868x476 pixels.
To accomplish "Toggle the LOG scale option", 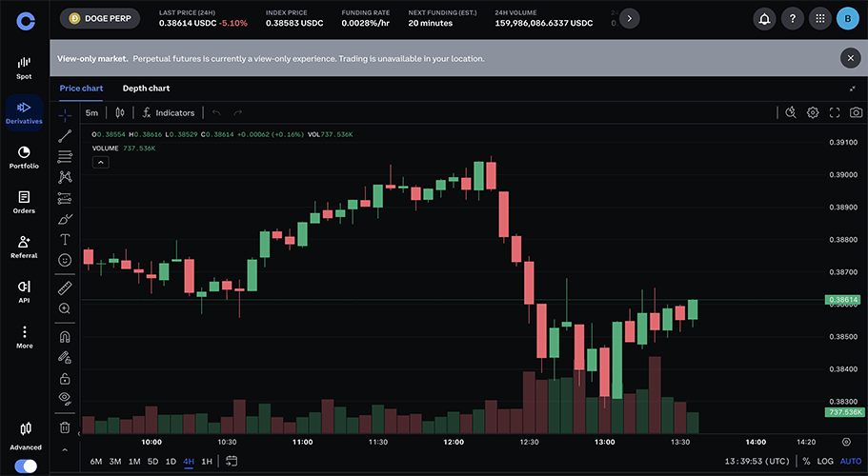I will (825, 461).
